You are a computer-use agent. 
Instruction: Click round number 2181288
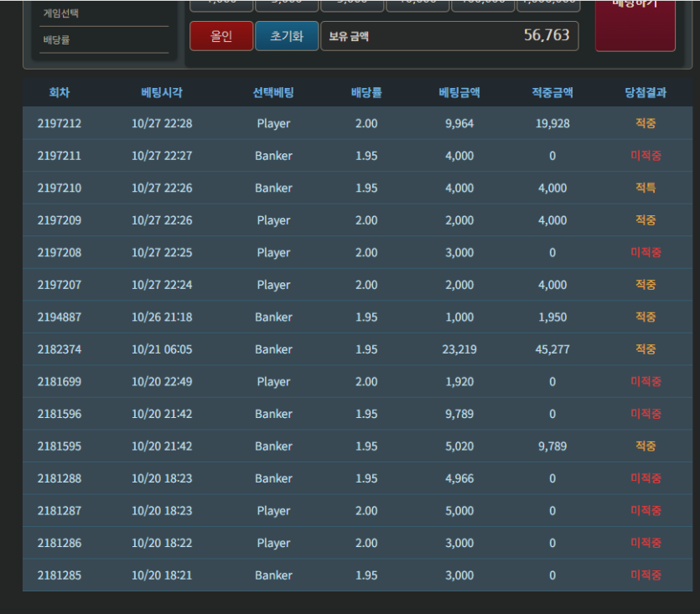[60, 478]
